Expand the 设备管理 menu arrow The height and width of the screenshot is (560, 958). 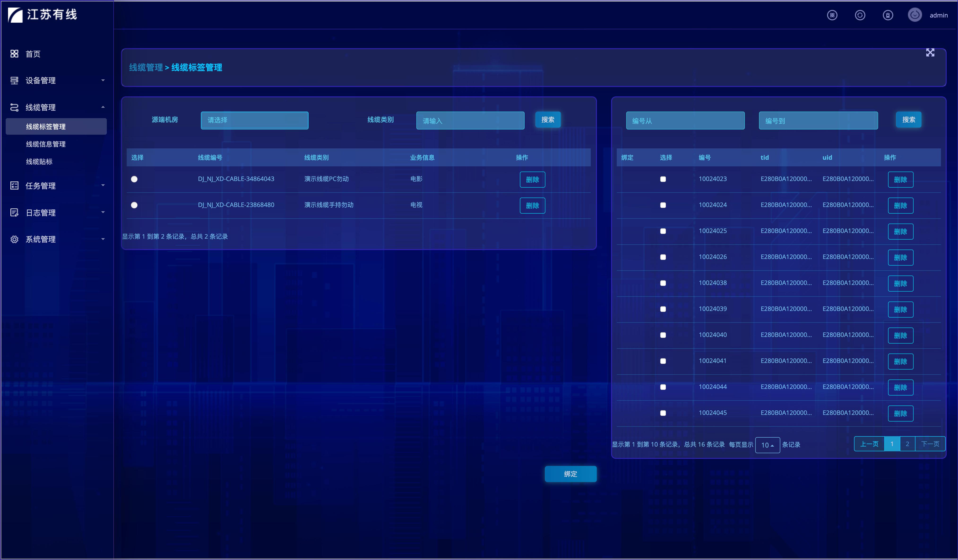[x=103, y=80]
